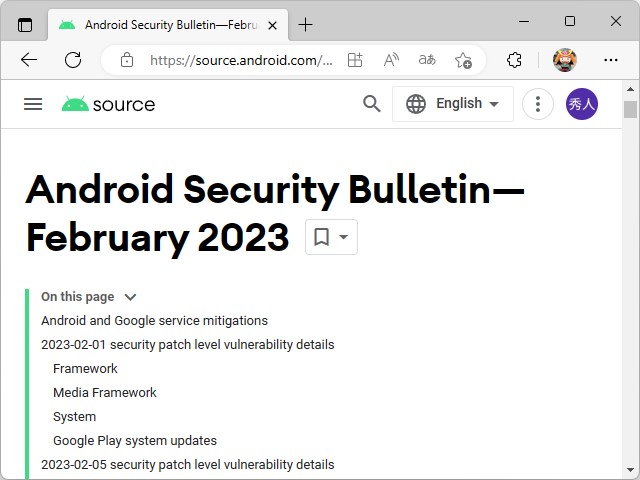The width and height of the screenshot is (640, 480).
Task: Open the purple 秀人 account avatar
Action: (582, 104)
